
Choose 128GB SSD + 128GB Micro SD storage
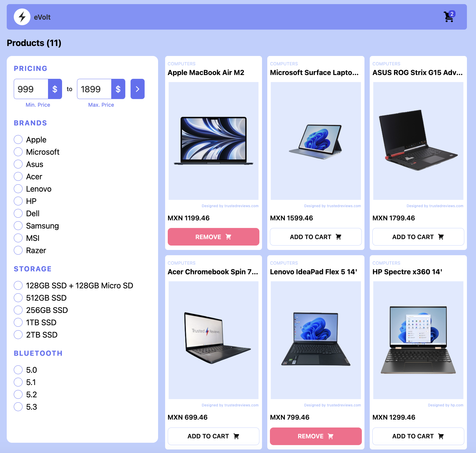point(18,285)
